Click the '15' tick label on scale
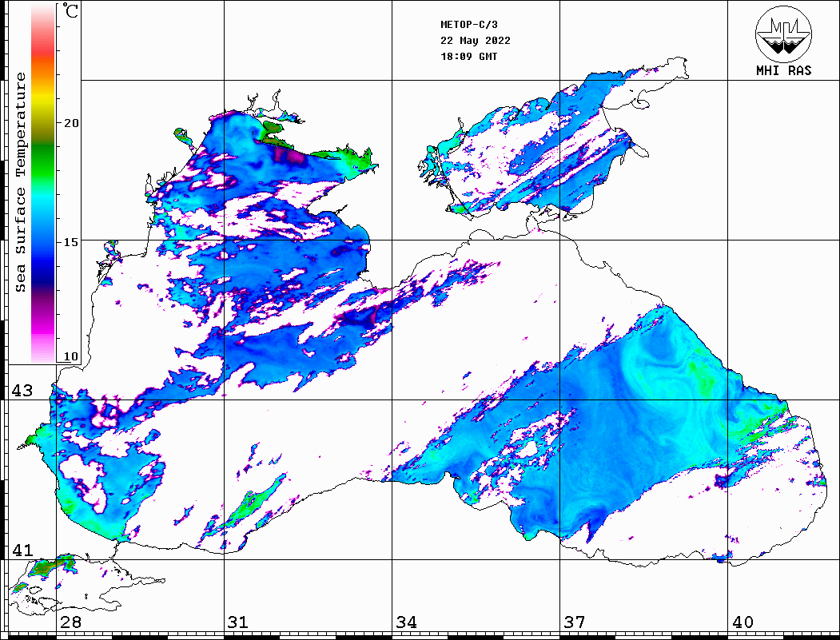Image resolution: width=840 pixels, height=640 pixels. click(x=70, y=242)
